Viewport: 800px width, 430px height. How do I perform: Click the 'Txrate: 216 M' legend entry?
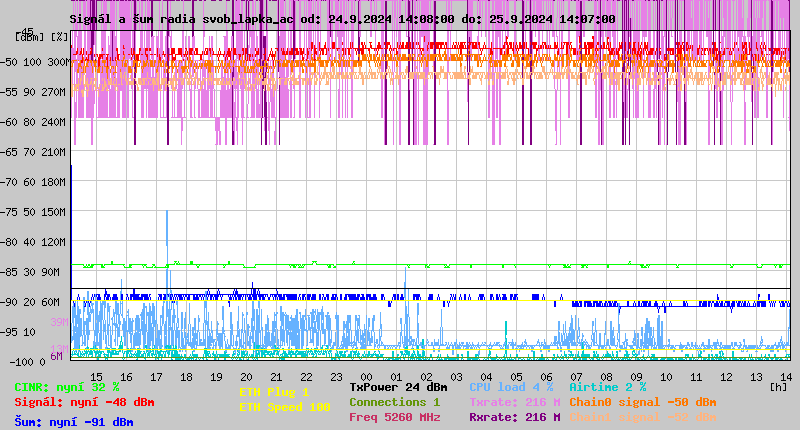515,402
